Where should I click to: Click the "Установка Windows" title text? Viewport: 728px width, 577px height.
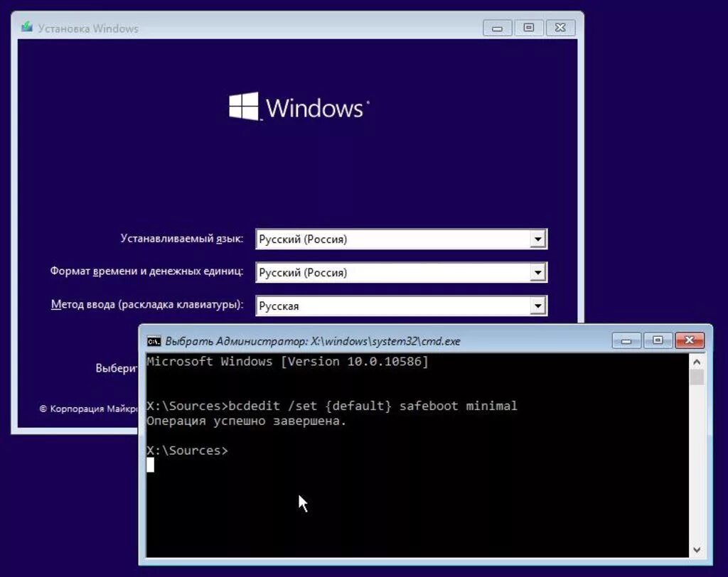point(88,28)
